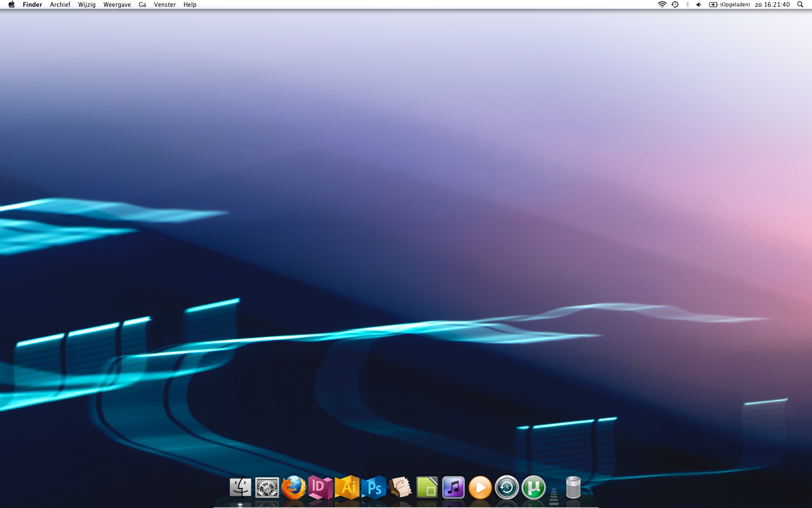Viewport: 812px width, 508px height.
Task: Open Adobe Illustrator dock icon
Action: coord(347,487)
